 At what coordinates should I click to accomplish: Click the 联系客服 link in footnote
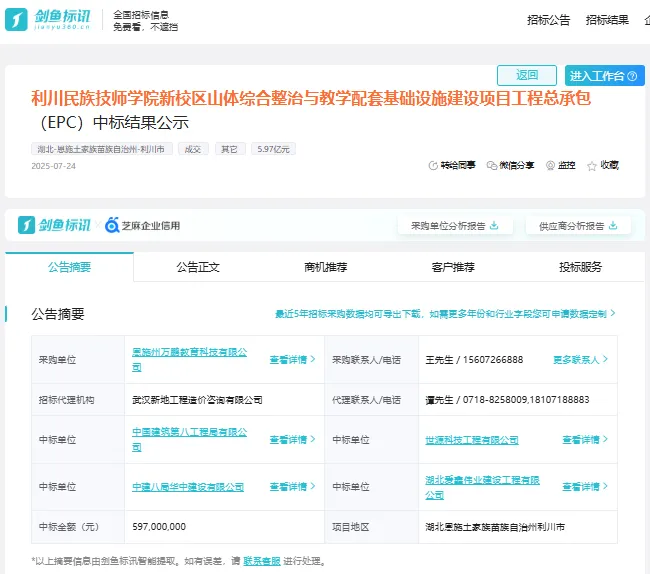click(263, 561)
